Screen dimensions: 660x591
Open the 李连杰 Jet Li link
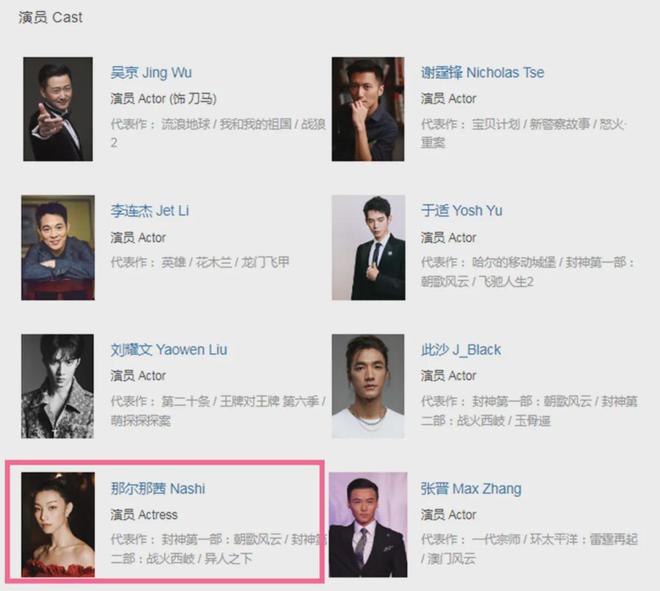click(150, 210)
